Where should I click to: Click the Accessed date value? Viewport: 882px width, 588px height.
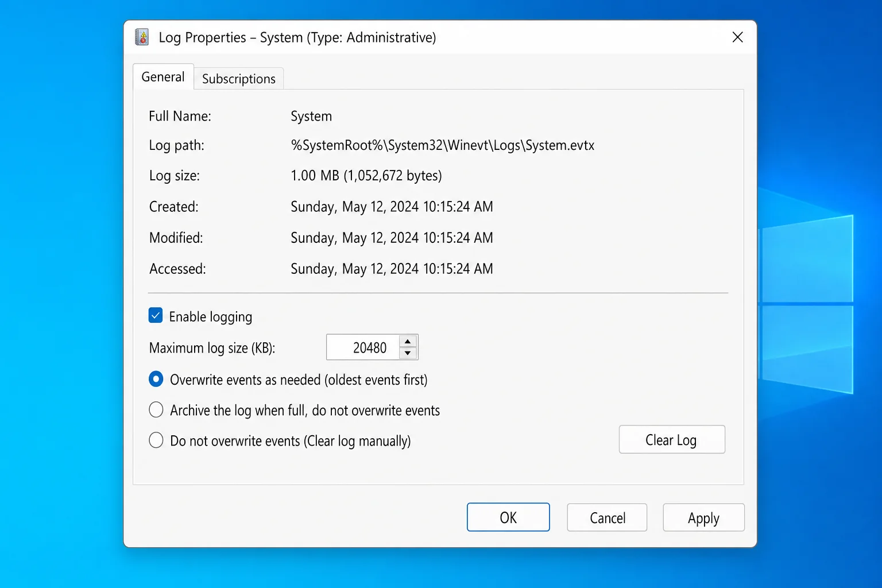[392, 269]
